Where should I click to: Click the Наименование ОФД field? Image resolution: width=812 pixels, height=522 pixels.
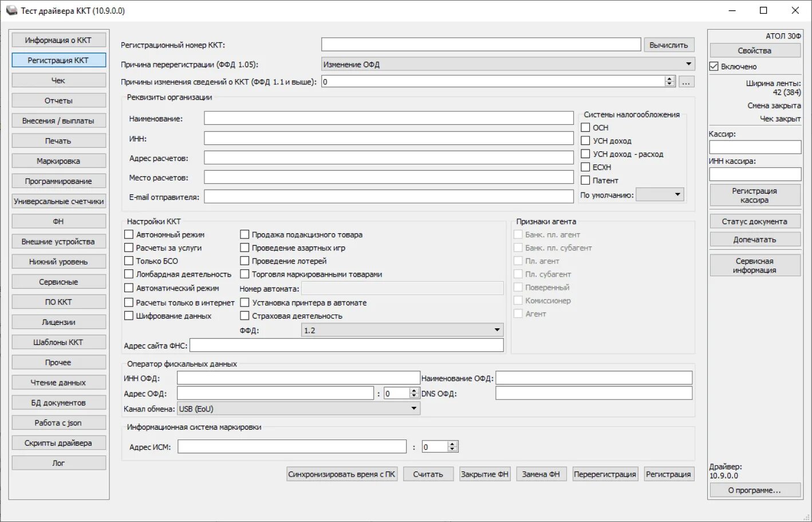point(594,378)
